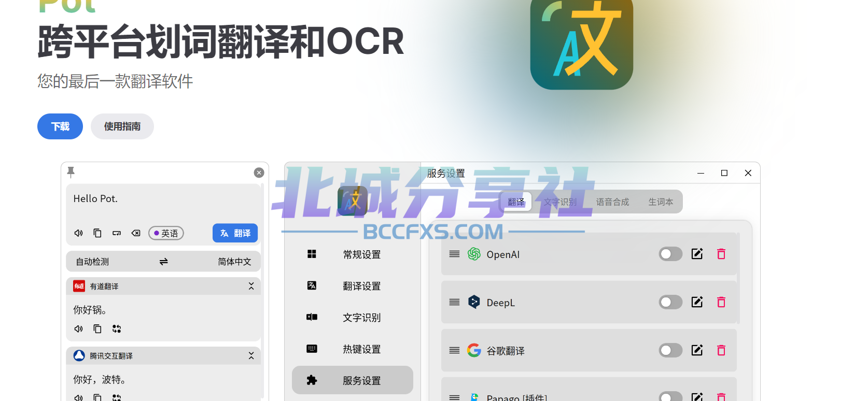
Task: Click the Pot logo in the settings sidebar
Action: [353, 200]
